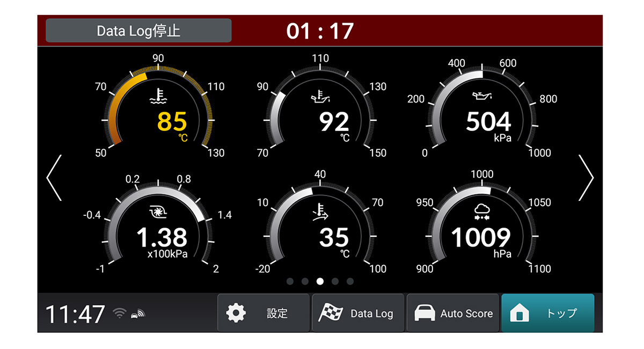This screenshot has height=349, width=644.
Task: Select the second page indicator dot
Action: click(x=305, y=281)
